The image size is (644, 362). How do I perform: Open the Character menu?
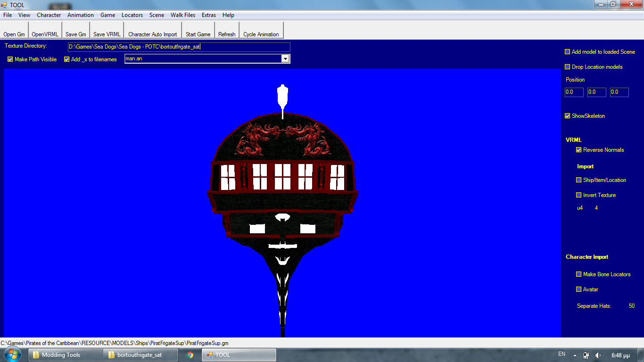(49, 15)
